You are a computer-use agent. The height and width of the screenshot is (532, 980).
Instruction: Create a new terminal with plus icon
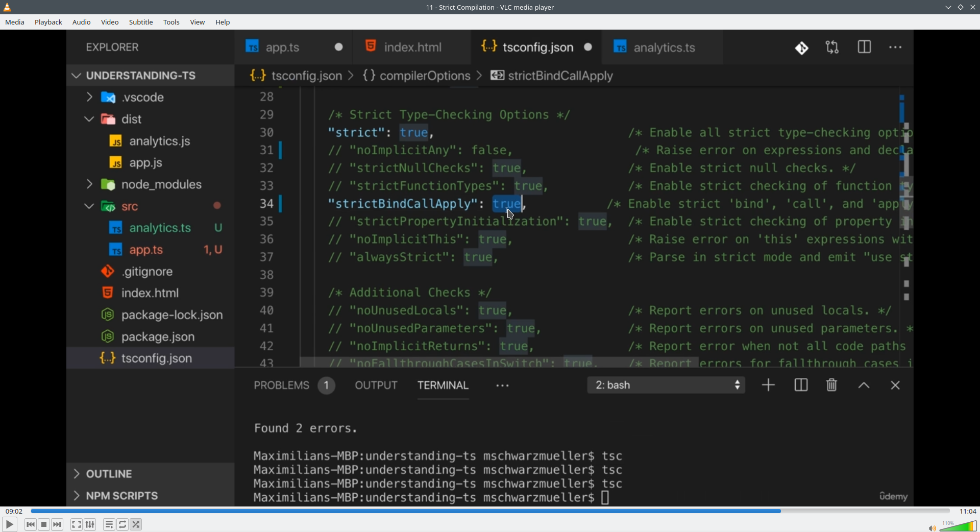tap(768, 385)
